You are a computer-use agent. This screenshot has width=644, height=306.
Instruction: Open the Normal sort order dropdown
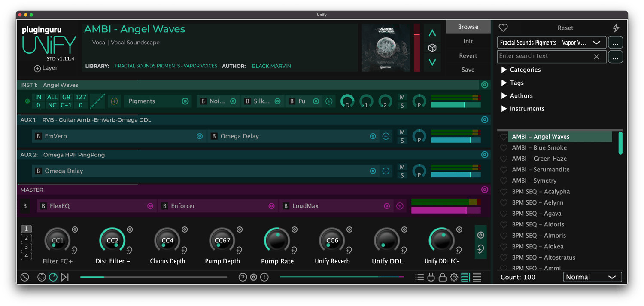pos(592,277)
